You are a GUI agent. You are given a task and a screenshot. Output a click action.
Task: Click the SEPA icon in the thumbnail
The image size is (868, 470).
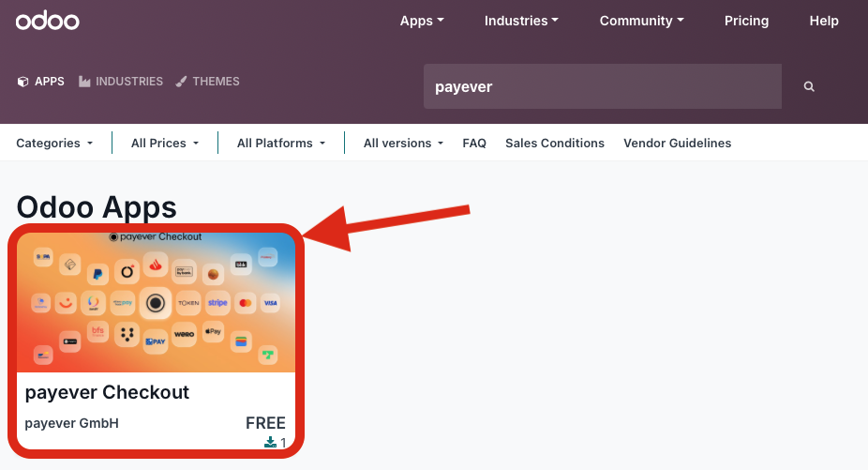click(x=42, y=257)
